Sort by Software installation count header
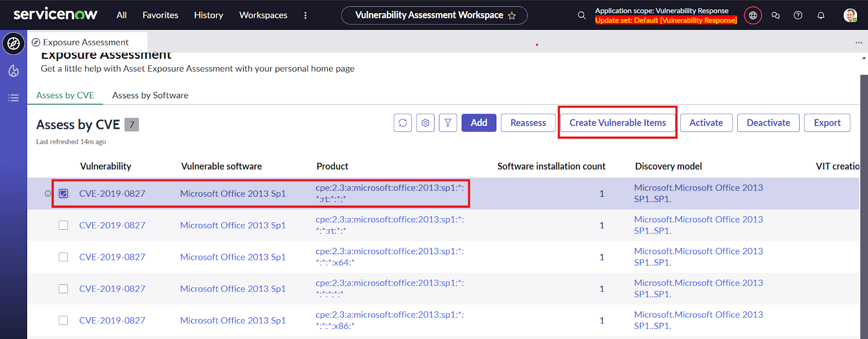 click(x=551, y=166)
